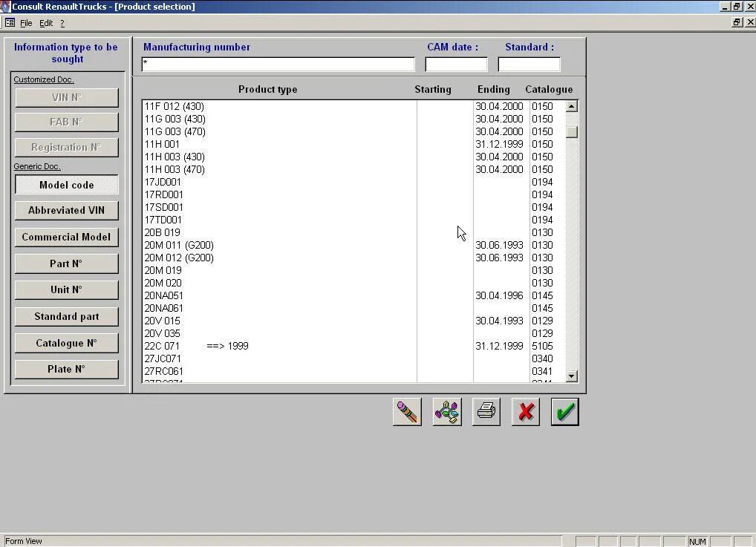This screenshot has height=547, width=756.
Task: Restore the inner Product selection window
Action: tap(737, 22)
